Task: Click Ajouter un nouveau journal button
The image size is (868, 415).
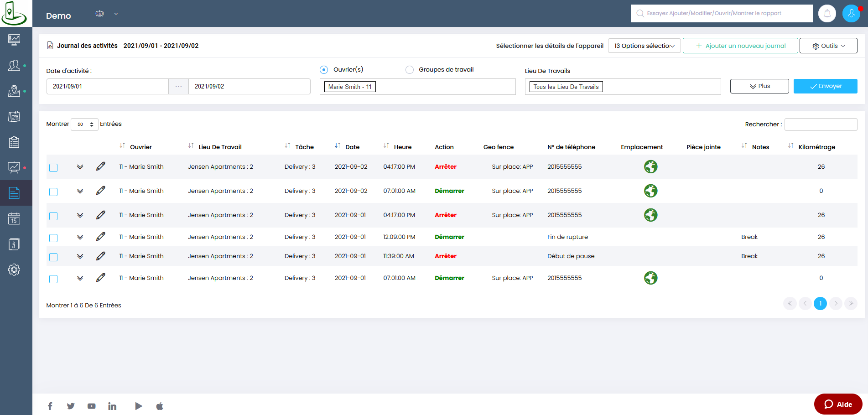Action: [x=740, y=46]
